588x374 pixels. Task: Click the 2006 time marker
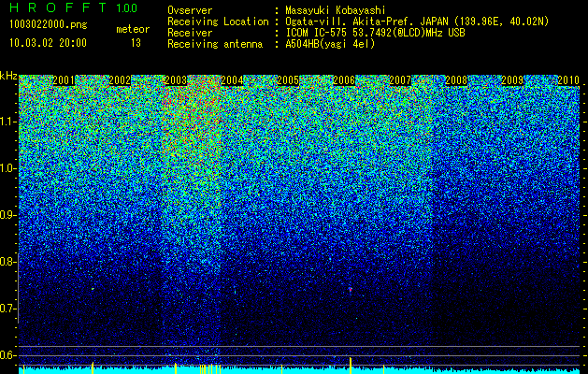coord(344,80)
